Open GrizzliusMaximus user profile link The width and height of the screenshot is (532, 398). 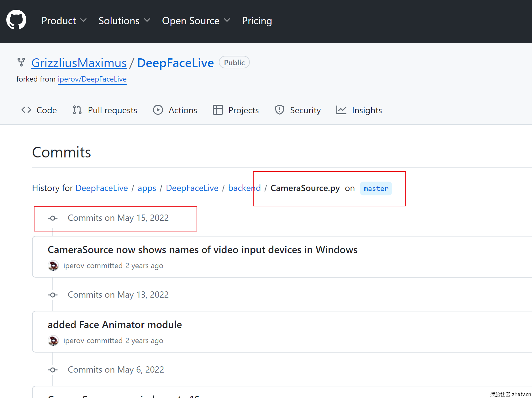click(x=79, y=63)
